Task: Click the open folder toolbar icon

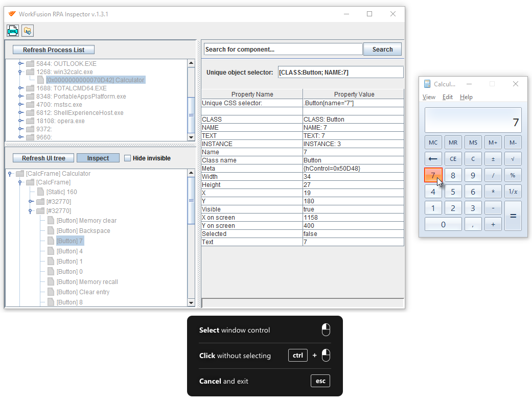Action: (28, 31)
